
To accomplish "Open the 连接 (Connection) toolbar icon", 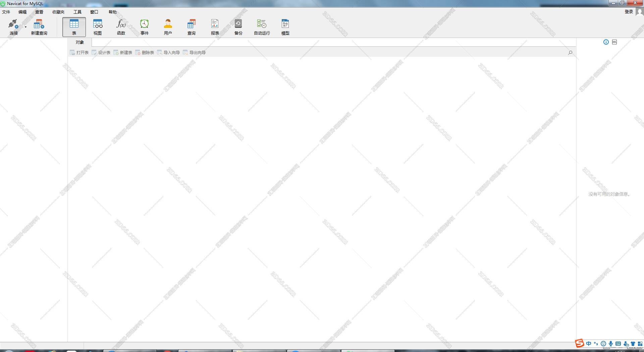I will [13, 27].
